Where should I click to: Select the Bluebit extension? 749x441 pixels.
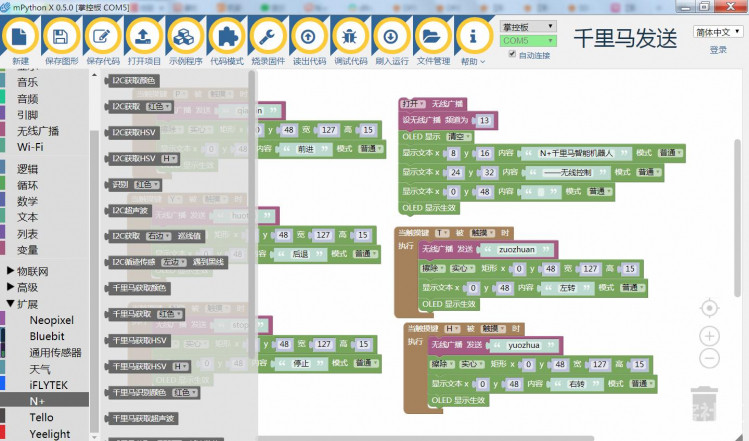pos(47,336)
